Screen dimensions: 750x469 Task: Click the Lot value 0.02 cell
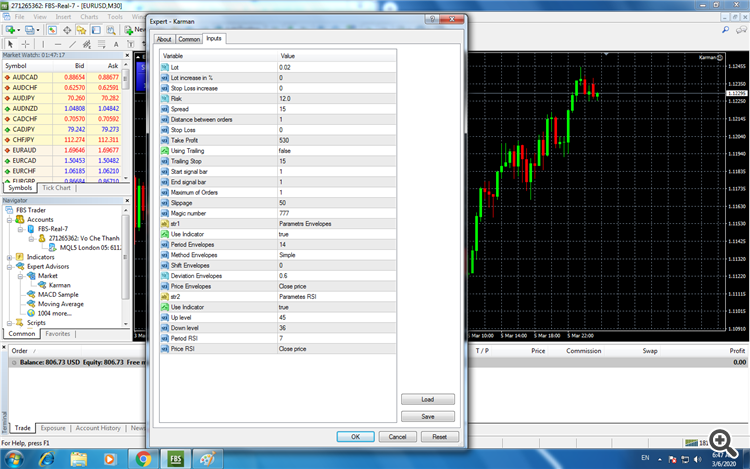coord(337,67)
